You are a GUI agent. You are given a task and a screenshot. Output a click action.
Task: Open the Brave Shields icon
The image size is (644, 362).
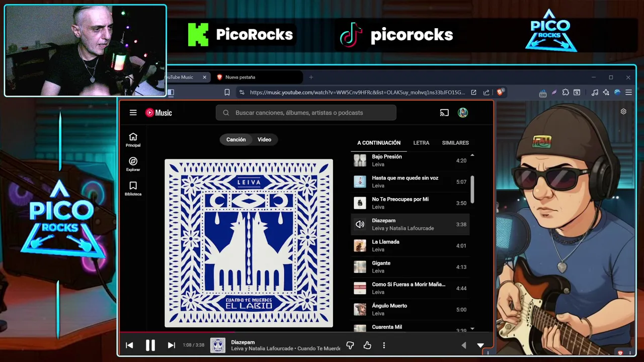pyautogui.click(x=500, y=93)
